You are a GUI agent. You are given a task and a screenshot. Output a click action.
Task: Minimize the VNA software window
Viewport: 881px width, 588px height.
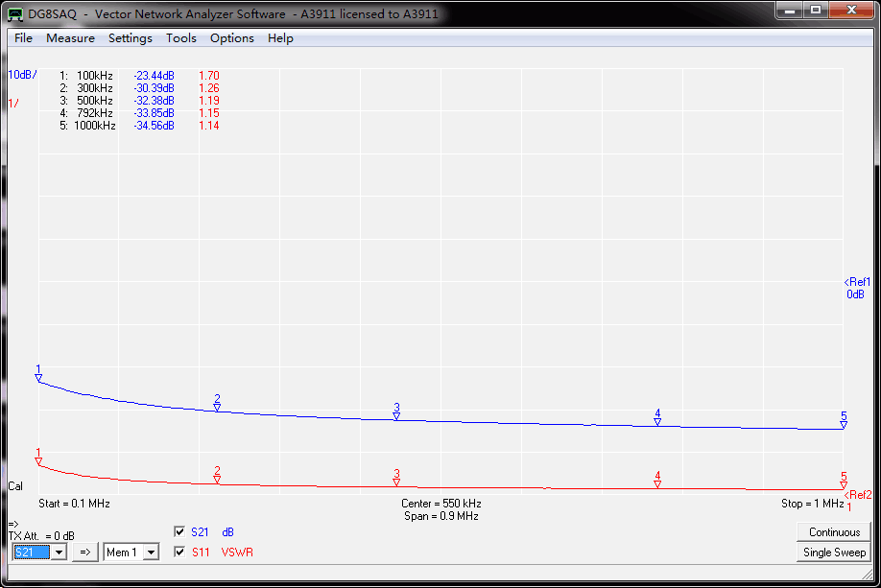coord(790,11)
